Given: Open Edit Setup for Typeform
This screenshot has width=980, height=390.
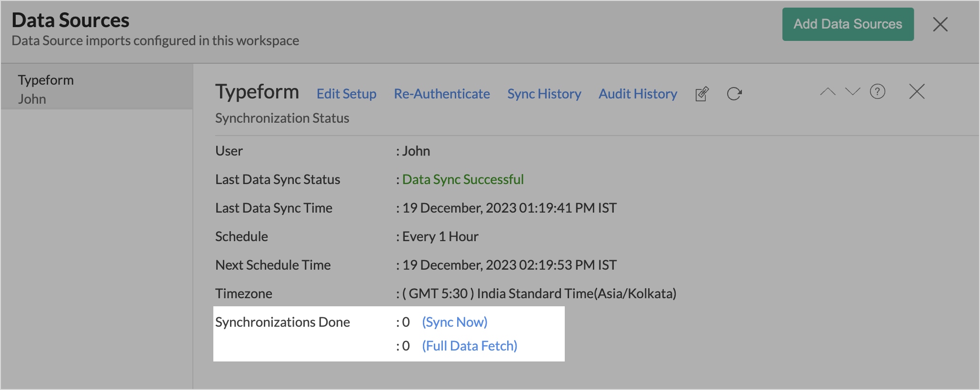Looking at the screenshot, I should [346, 94].
